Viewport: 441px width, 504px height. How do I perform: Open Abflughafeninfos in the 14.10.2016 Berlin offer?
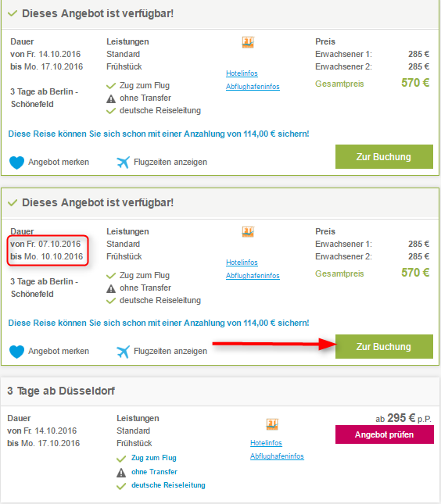click(x=253, y=87)
